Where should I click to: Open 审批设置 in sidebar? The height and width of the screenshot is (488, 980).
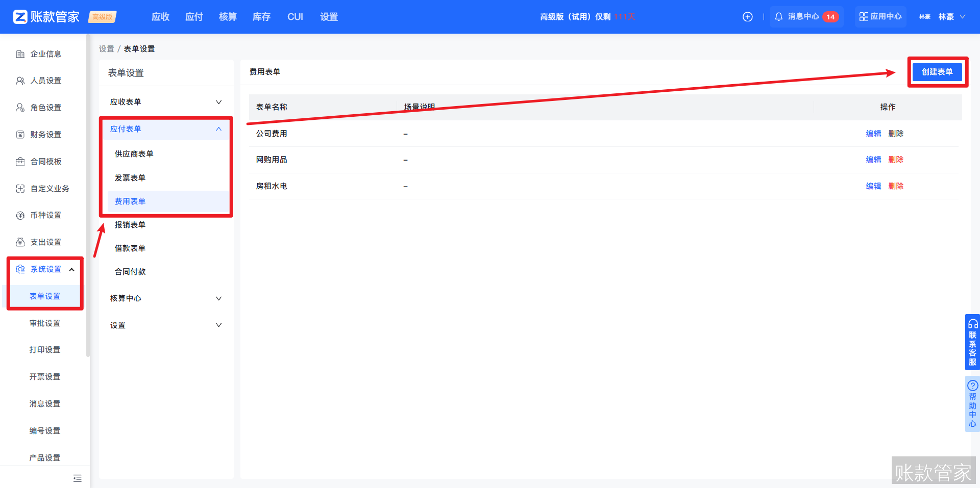[45, 323]
